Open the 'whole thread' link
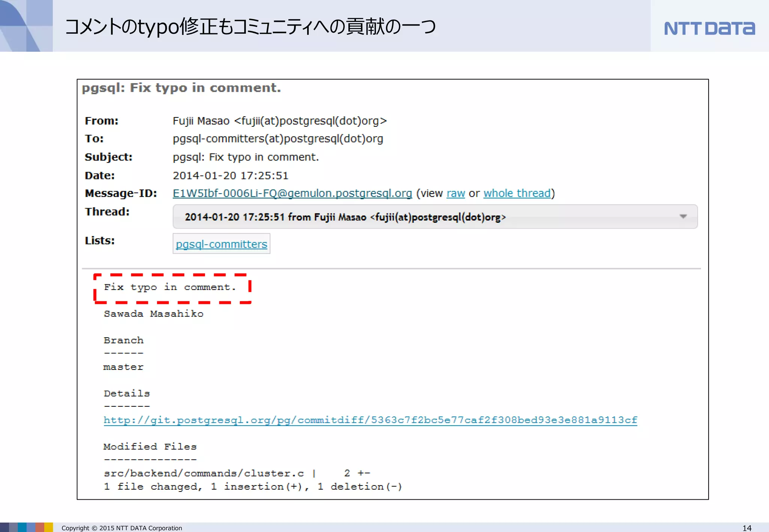 click(517, 194)
